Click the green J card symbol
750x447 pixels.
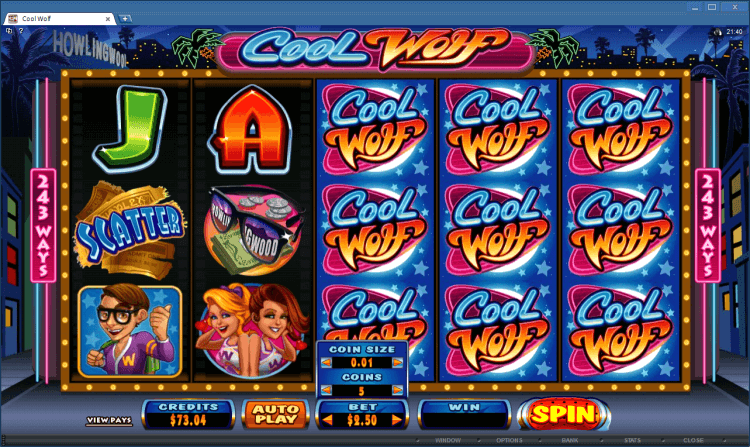pos(130,128)
